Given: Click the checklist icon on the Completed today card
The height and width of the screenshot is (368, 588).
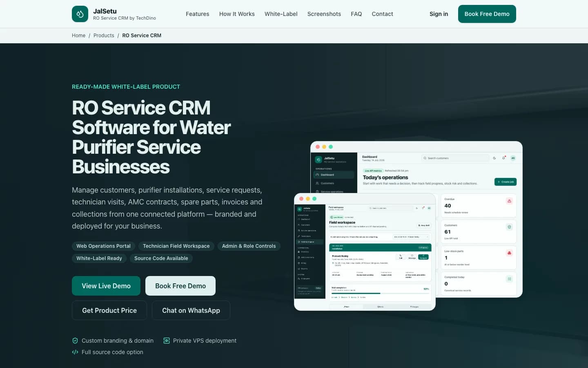Looking at the screenshot, I should (x=509, y=279).
